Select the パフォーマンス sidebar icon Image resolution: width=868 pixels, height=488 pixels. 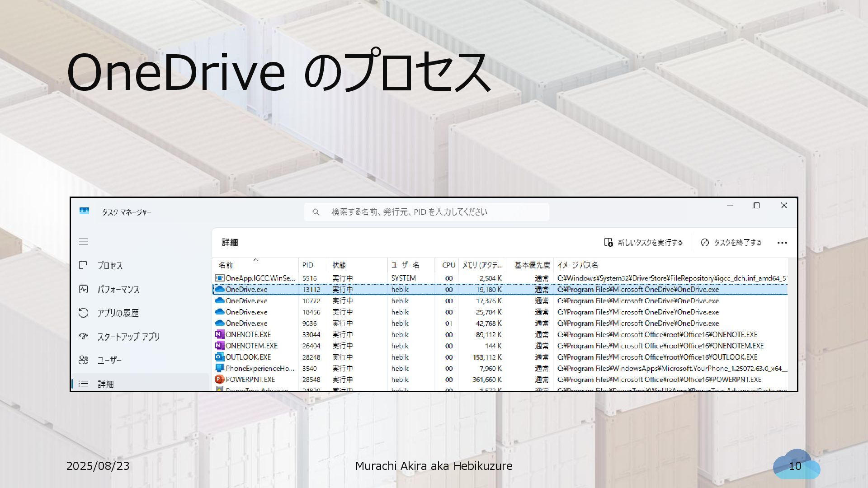[83, 289]
